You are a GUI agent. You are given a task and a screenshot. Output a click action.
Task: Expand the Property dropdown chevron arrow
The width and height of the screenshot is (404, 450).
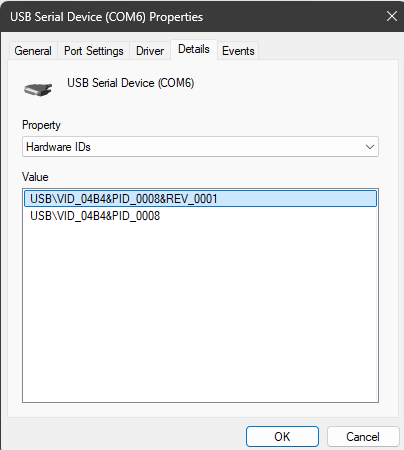point(370,147)
